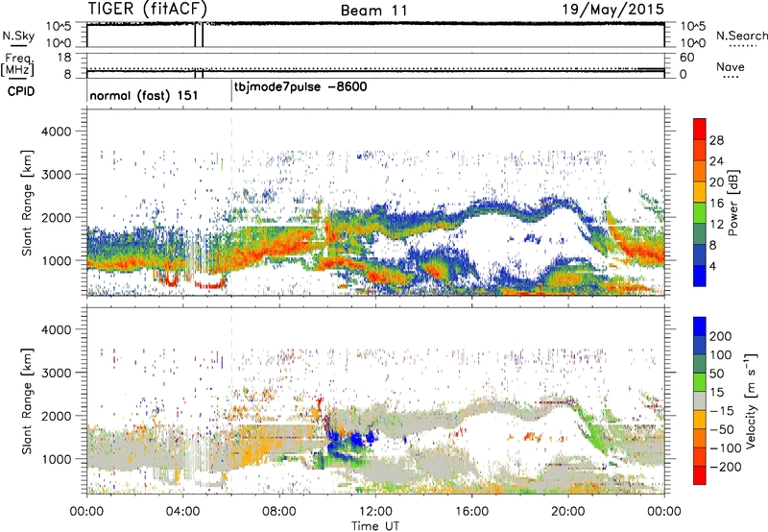Screen dimensions: 768x532
Task: Click the date '19/May/2015'
Action: tap(612, 9)
